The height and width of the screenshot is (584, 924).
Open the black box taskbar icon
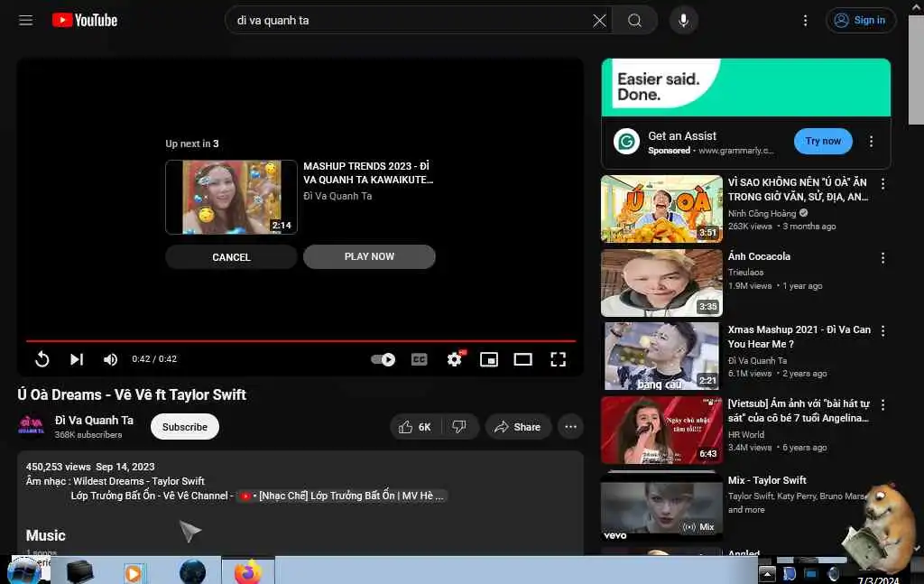[80, 572]
